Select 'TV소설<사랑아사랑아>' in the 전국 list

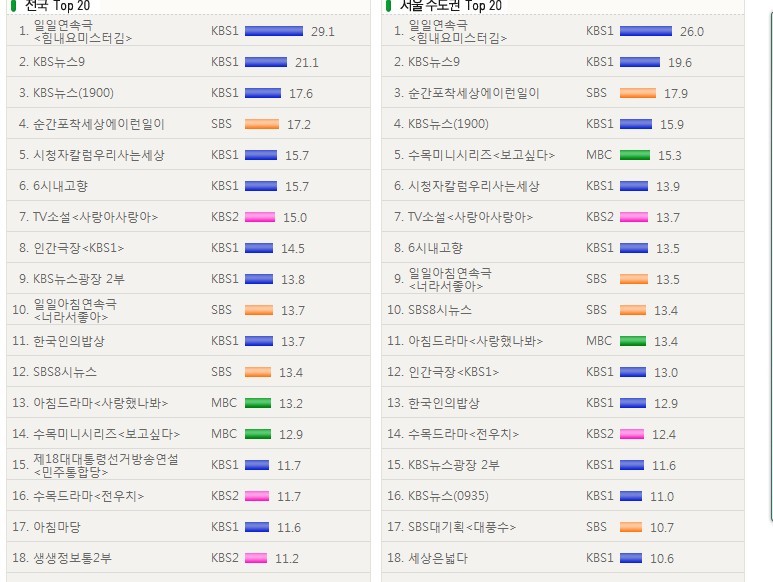point(95,217)
